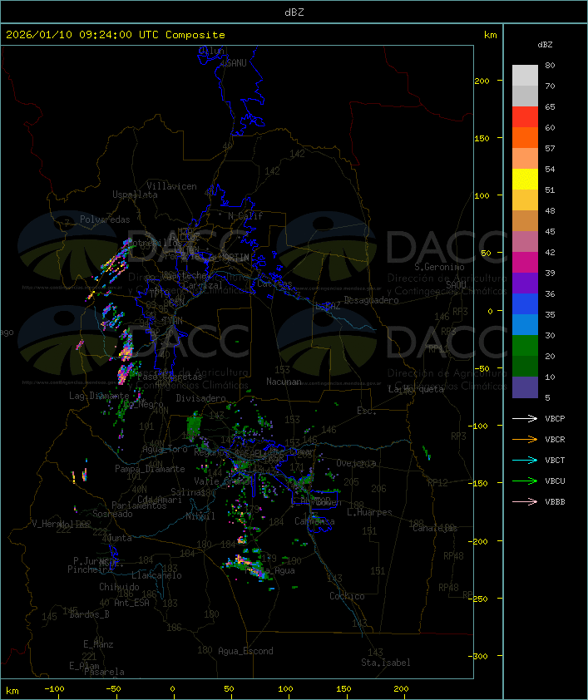Click the Desaguadero map label
Image resolution: width=588 pixels, height=700 pixels.
pyautogui.click(x=371, y=299)
